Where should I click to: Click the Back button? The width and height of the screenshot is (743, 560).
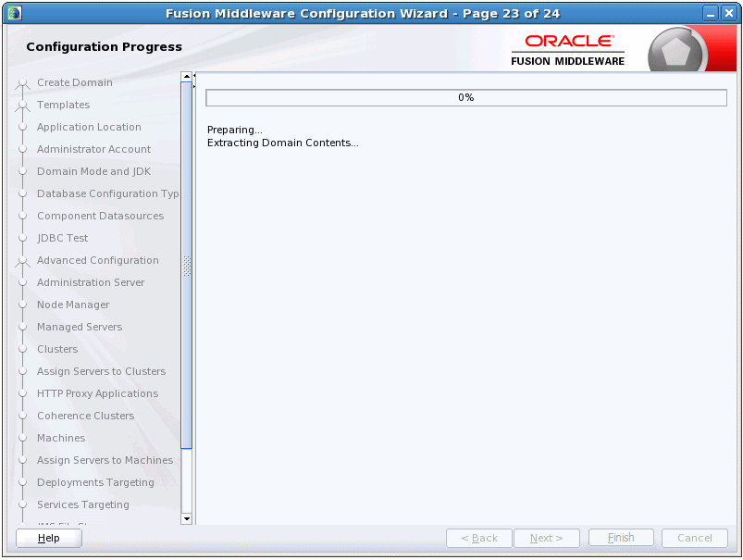pos(479,538)
